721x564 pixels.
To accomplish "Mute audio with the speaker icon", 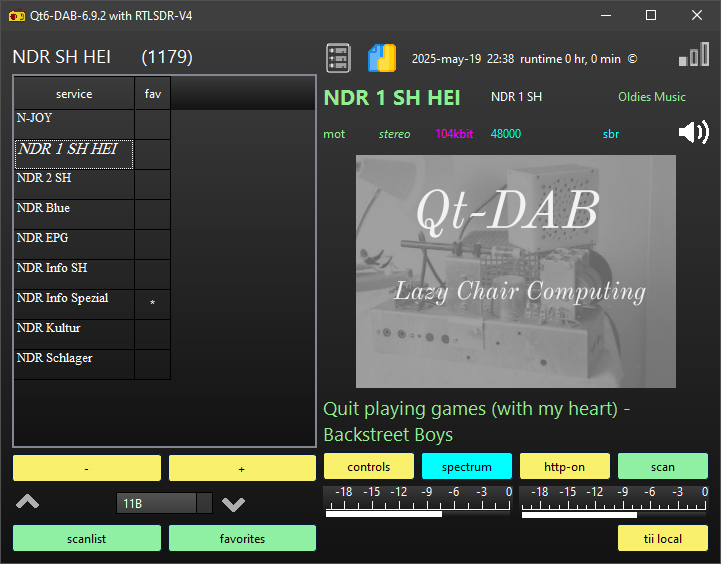I will coord(693,132).
